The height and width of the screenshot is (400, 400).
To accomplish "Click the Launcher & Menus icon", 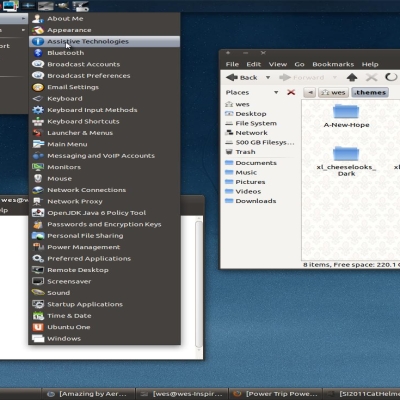I will click(x=38, y=133).
